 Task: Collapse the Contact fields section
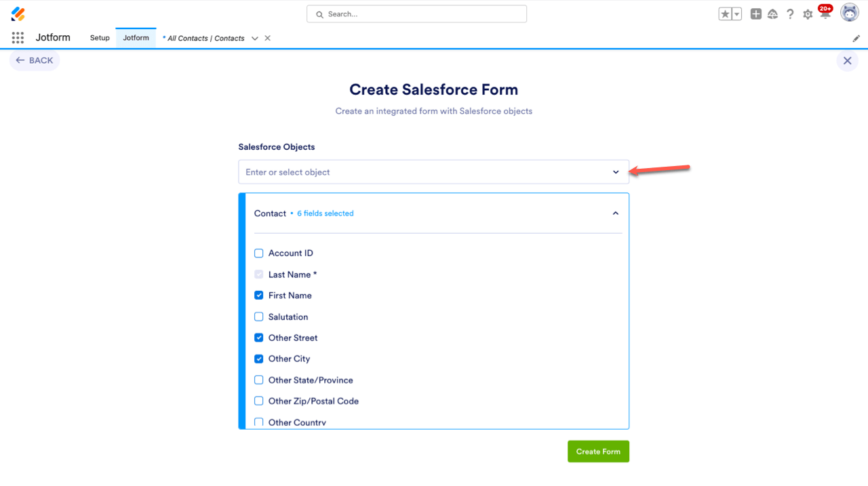[615, 214]
